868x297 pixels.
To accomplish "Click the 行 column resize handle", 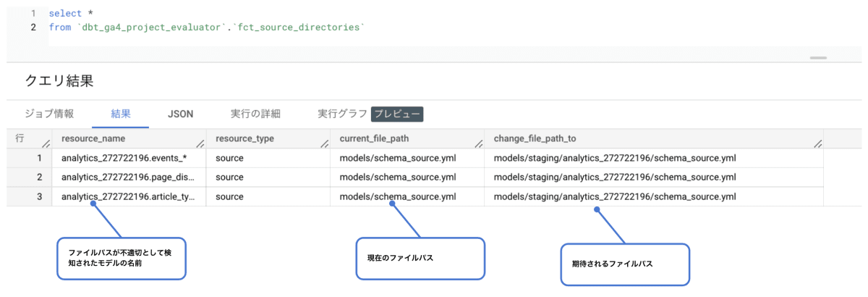I will coord(46,143).
